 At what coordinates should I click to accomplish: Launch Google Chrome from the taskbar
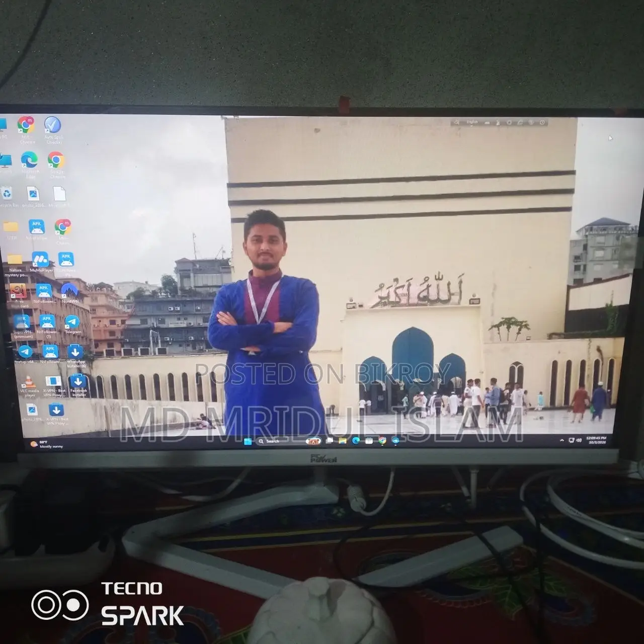(x=382, y=441)
